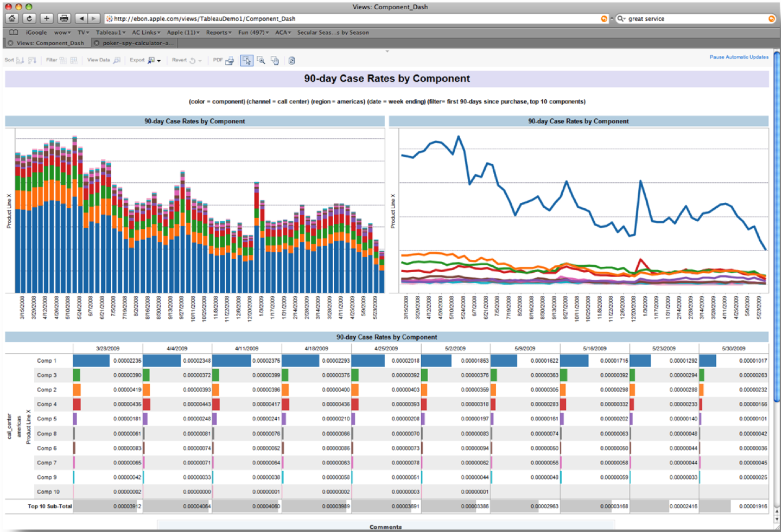The image size is (782, 532).
Task: Open the bookmarks book icon
Action: click(14, 33)
